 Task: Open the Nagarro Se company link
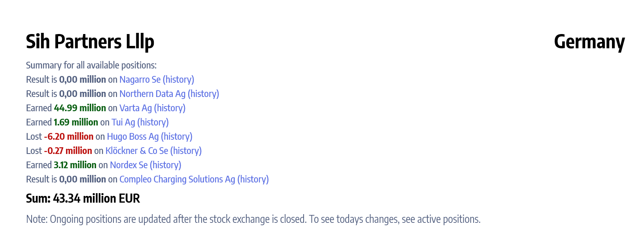click(140, 80)
